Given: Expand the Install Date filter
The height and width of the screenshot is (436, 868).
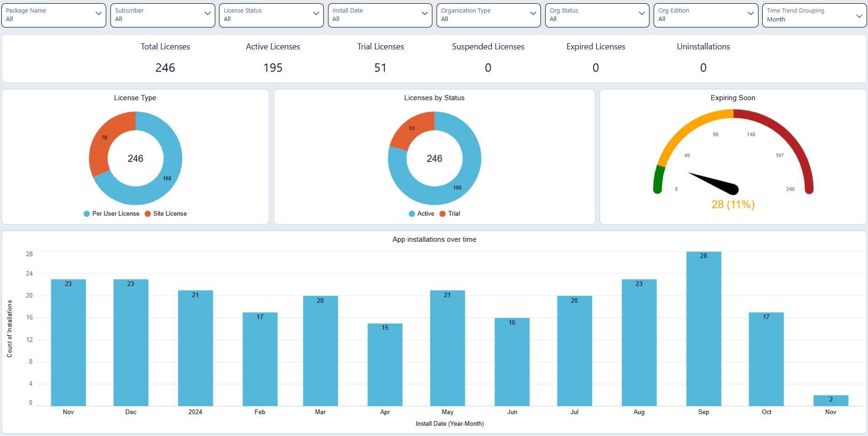Looking at the screenshot, I should click(x=380, y=15).
